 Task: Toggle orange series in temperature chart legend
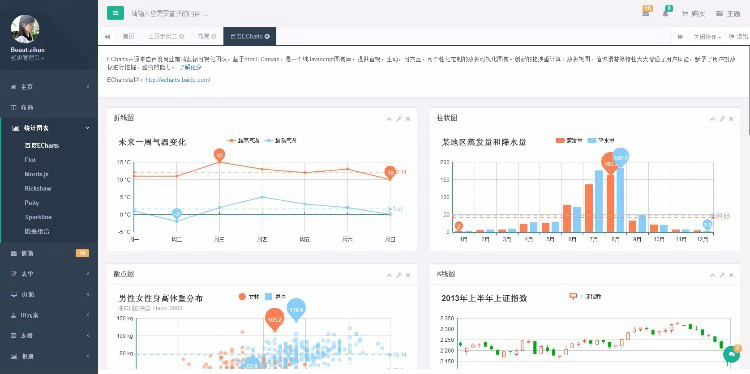point(243,141)
